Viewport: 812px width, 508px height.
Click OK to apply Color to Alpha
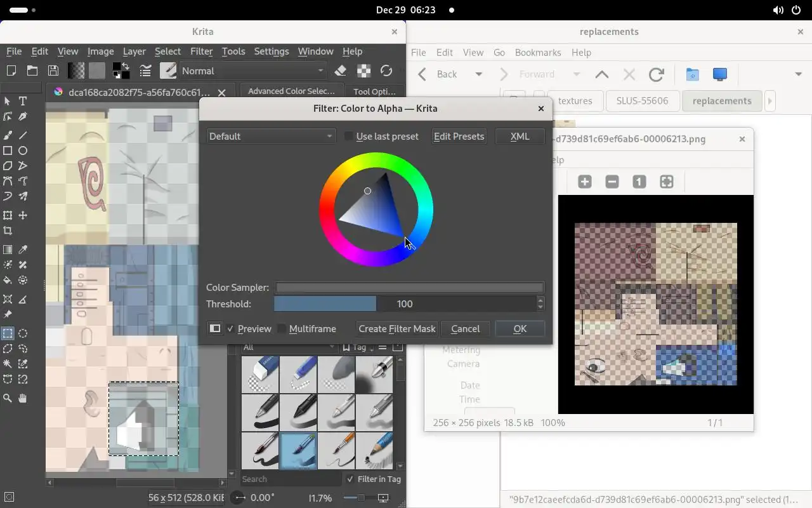coord(520,329)
